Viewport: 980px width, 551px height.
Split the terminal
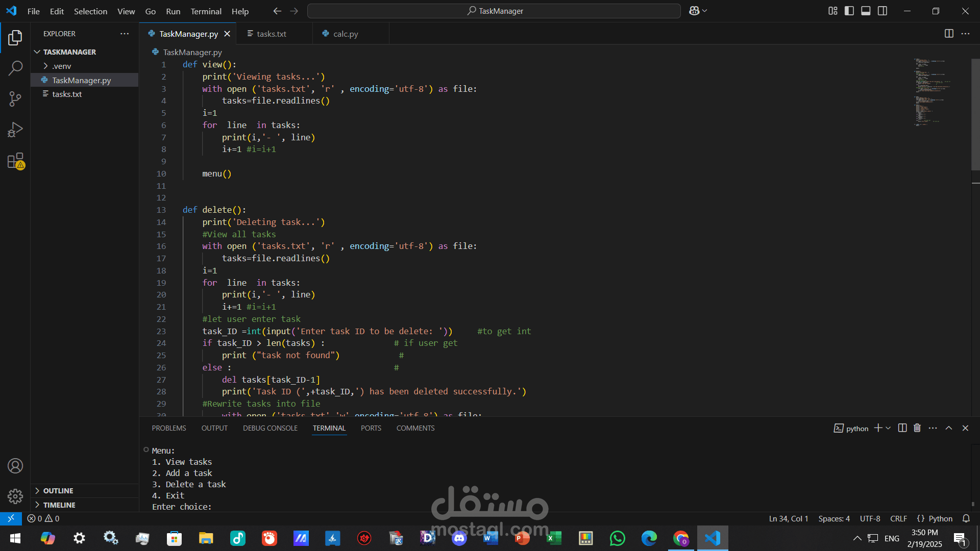(902, 428)
